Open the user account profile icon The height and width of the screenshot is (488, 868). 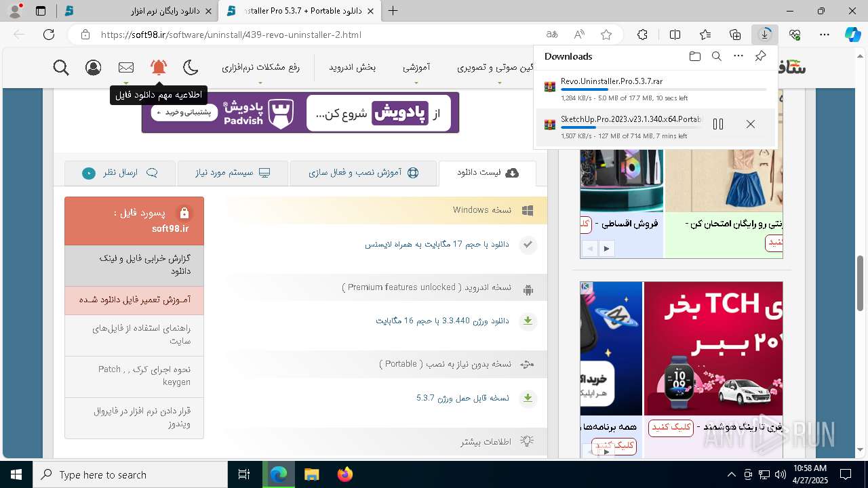(94, 68)
